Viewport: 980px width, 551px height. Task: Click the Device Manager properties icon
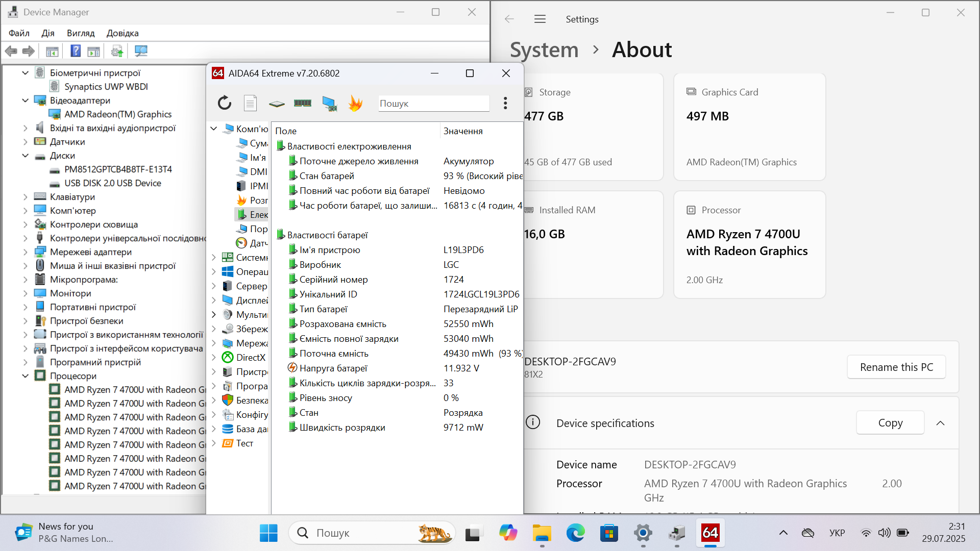point(94,52)
